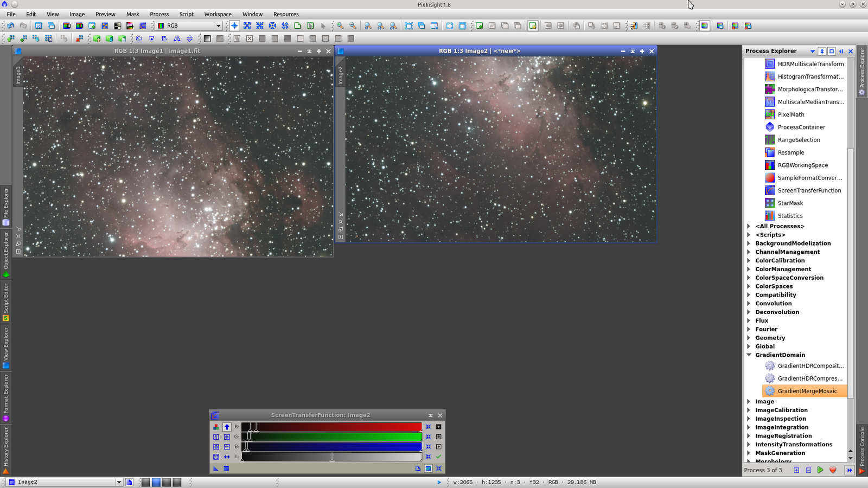Select ScreenTransferFunction in Process Explorer
Screen dimensions: 868x488
tap(803, 190)
